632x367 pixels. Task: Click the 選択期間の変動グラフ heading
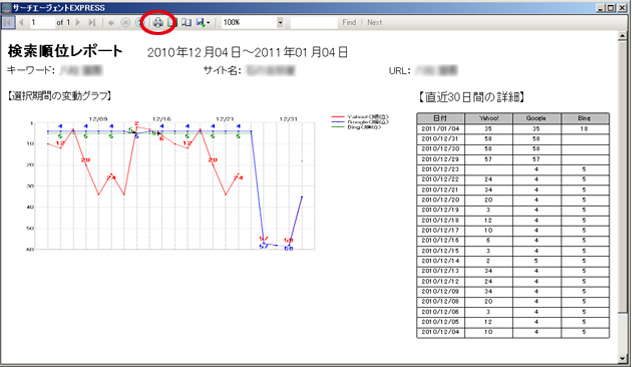(x=60, y=95)
